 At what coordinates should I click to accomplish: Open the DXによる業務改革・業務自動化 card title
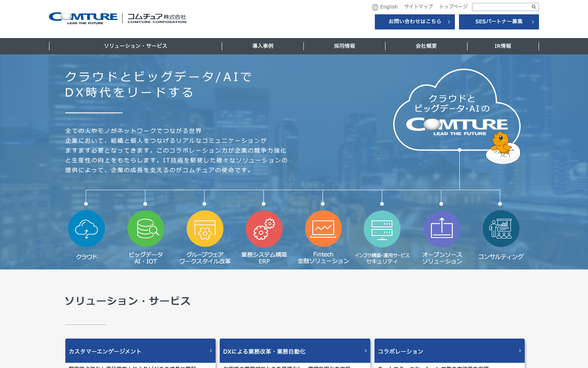pos(264,351)
